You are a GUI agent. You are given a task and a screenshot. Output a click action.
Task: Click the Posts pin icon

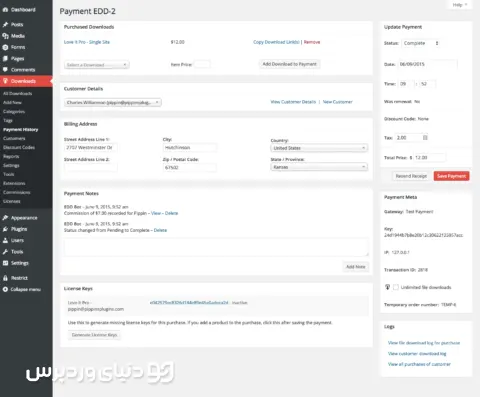point(5,24)
